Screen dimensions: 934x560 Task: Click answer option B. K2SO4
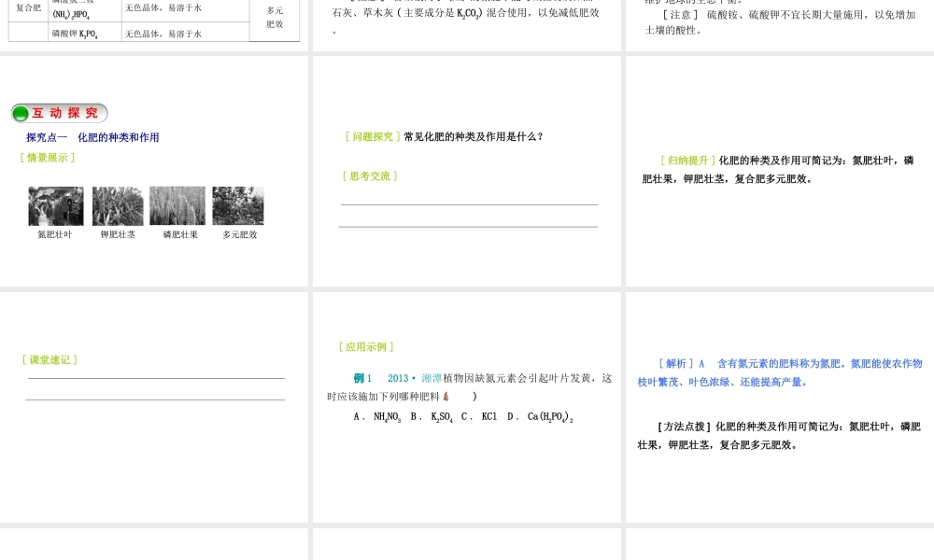(432, 417)
